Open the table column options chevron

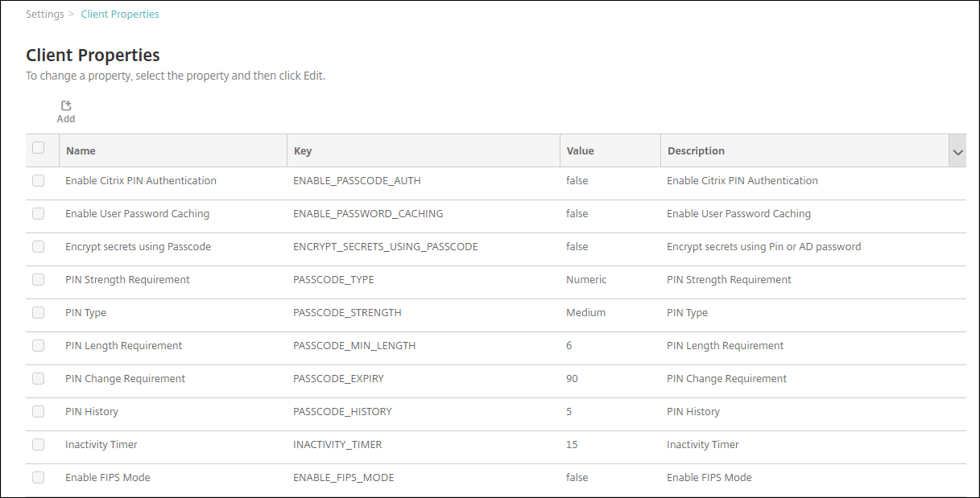click(957, 151)
